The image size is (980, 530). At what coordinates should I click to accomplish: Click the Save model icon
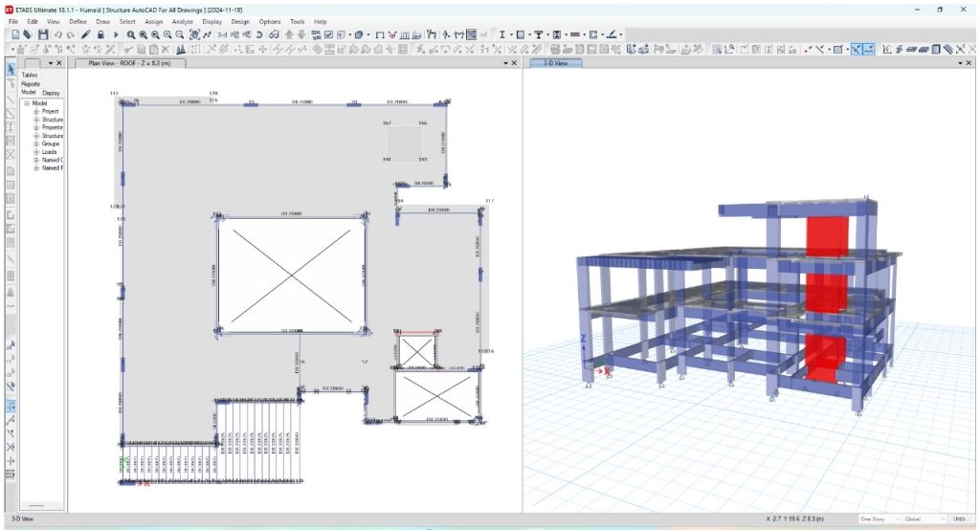point(43,34)
